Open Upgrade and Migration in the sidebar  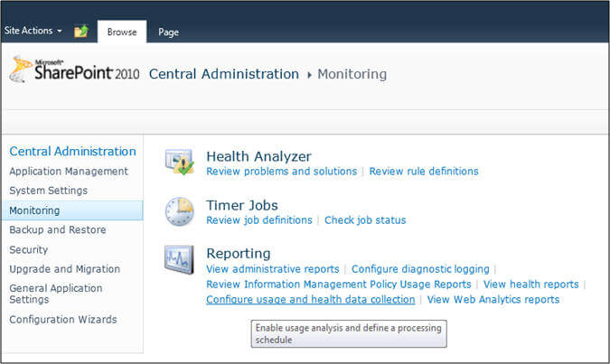coord(64,269)
